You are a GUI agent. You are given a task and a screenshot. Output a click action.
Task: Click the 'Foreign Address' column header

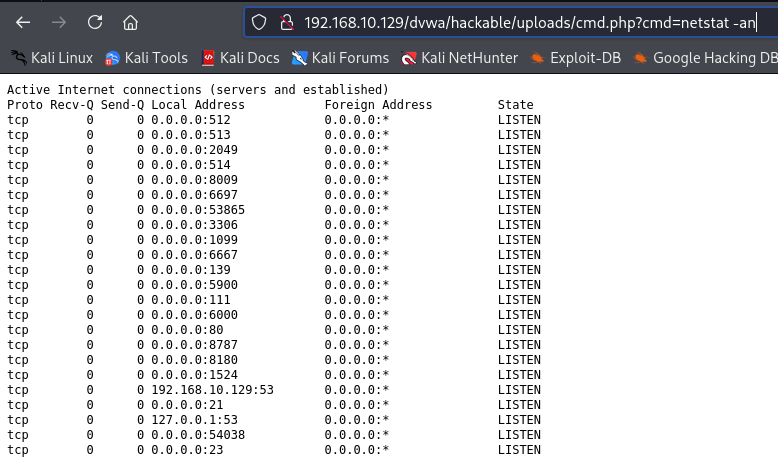378,105
